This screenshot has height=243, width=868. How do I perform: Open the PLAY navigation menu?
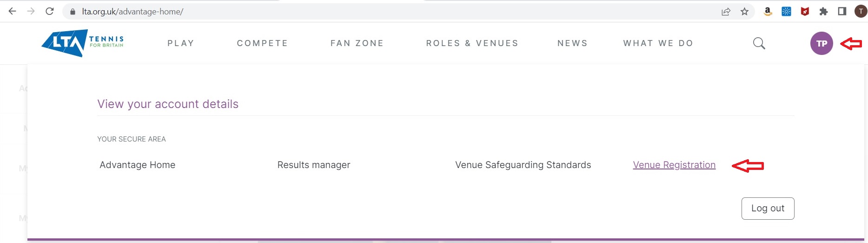coord(181,43)
